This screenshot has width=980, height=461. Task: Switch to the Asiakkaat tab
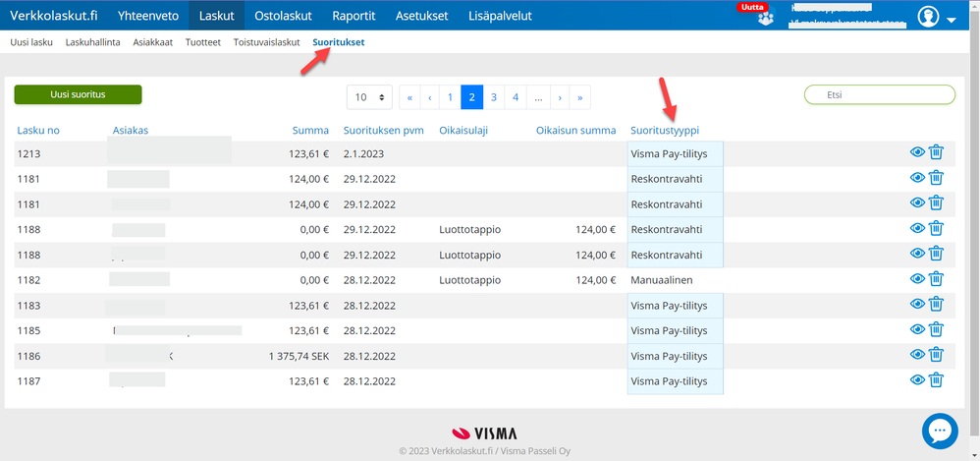coord(152,42)
